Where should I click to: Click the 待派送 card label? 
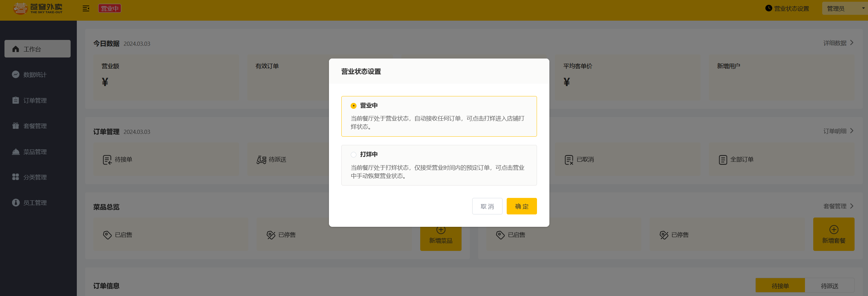coord(277,159)
